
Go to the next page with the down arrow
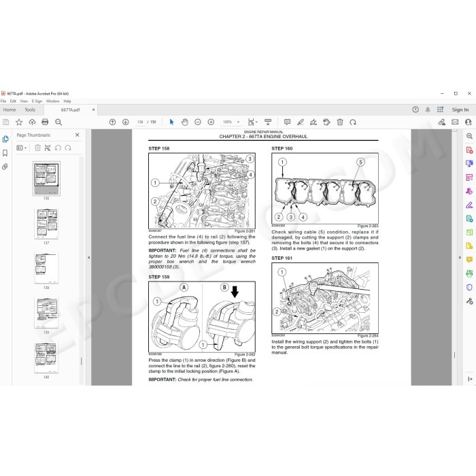(125, 122)
